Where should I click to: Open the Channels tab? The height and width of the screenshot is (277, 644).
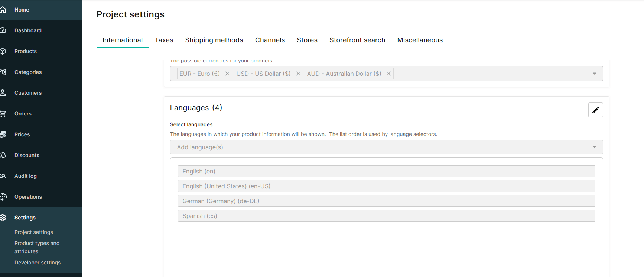[x=270, y=40]
